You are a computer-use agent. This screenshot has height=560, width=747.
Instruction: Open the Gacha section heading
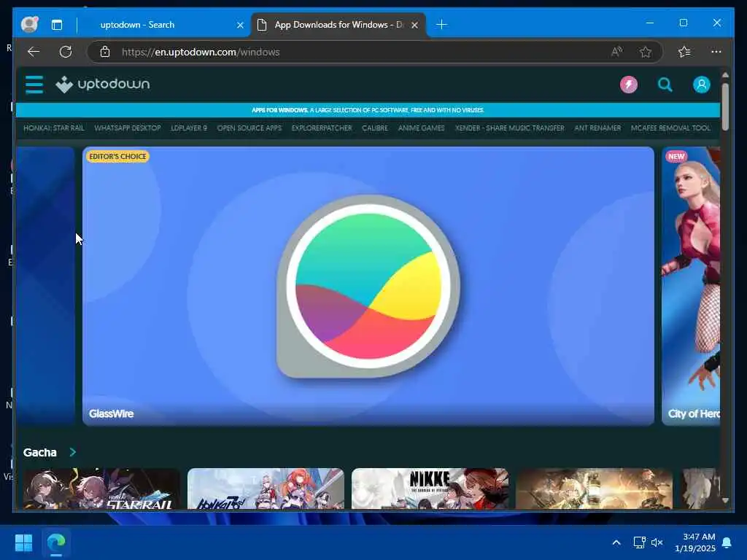tap(40, 452)
